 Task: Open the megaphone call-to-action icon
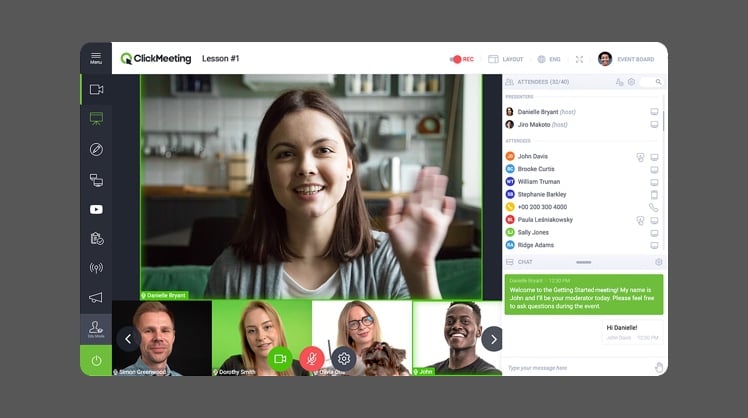click(x=96, y=297)
